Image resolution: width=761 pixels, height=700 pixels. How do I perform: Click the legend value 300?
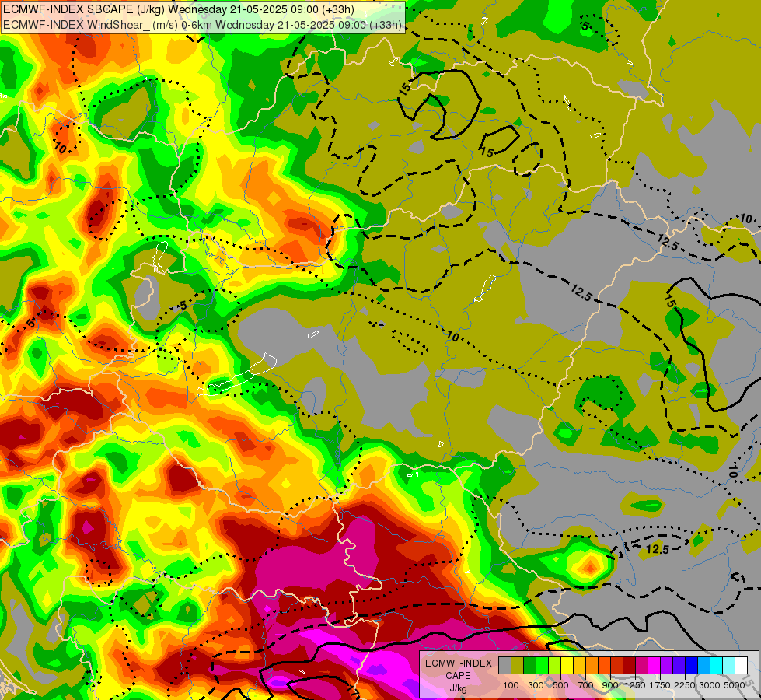pos(536,685)
